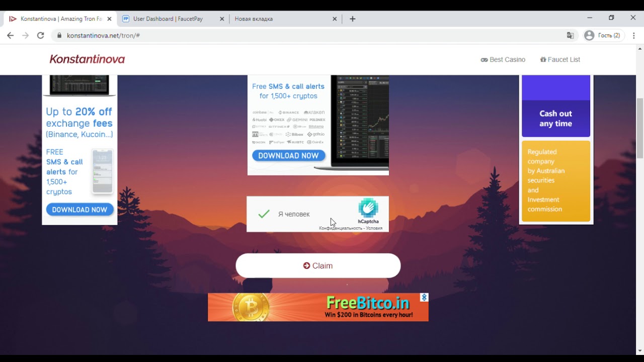Switch to the Новая вкладка tab
The image size is (644, 362).
[x=285, y=19]
